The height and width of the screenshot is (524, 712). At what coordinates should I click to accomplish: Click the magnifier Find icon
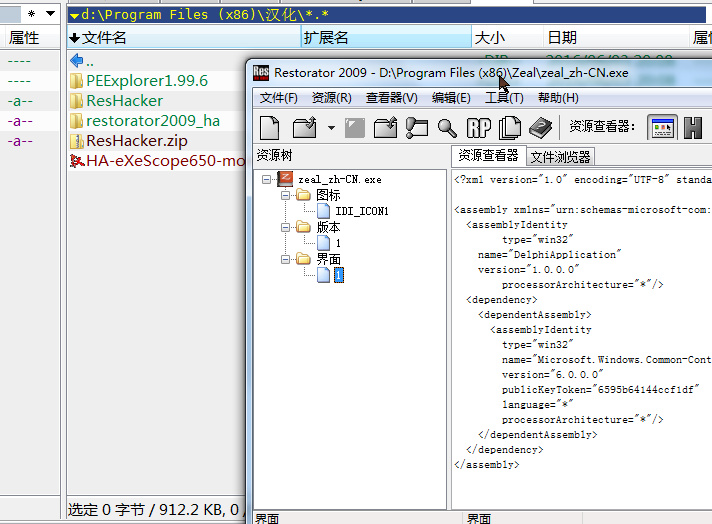pos(447,128)
